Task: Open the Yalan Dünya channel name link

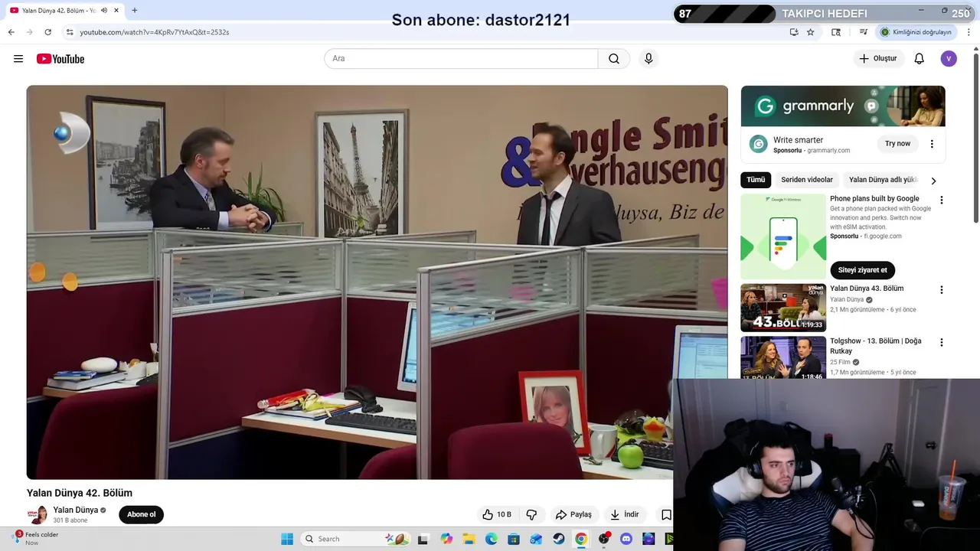Action: (x=75, y=510)
